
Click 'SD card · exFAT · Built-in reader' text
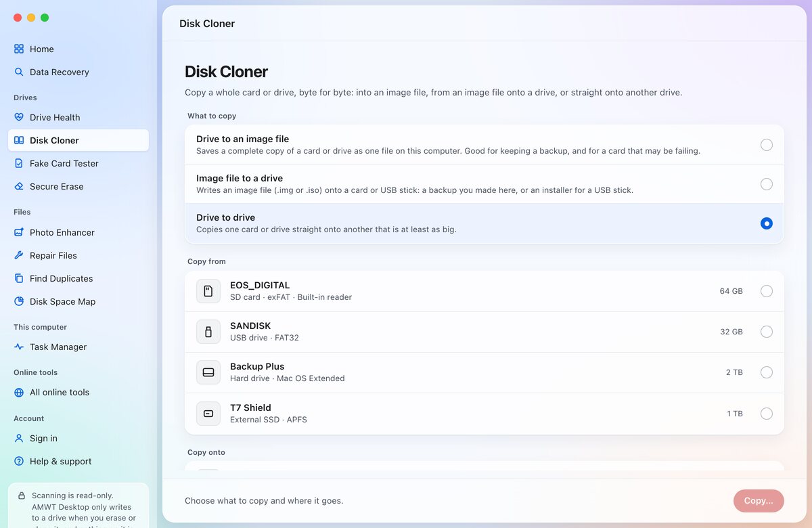[291, 297]
